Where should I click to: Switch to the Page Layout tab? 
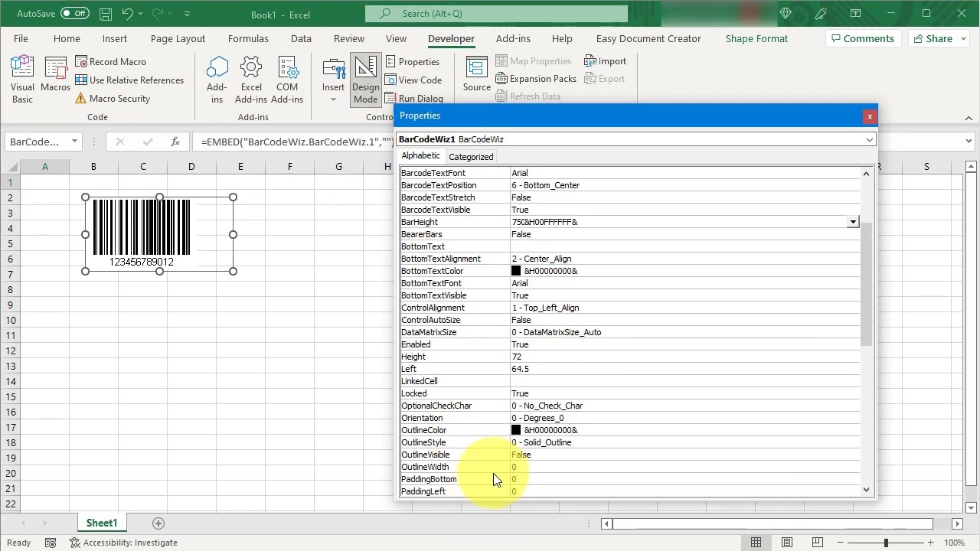tap(178, 38)
